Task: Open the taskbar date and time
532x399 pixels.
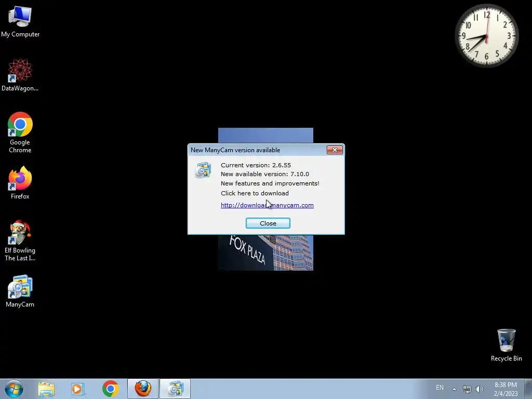Action: tap(506, 389)
